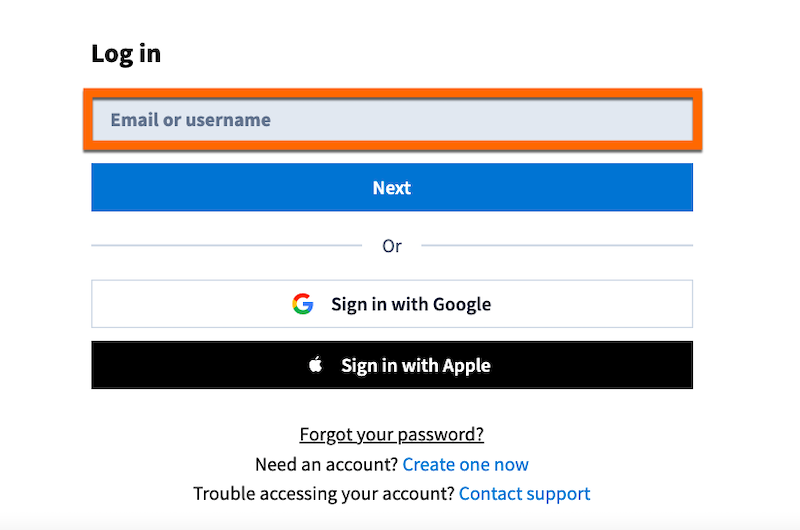Screen dimensions: 800x530
Task: Open the Forgot your password link
Action: tap(392, 434)
